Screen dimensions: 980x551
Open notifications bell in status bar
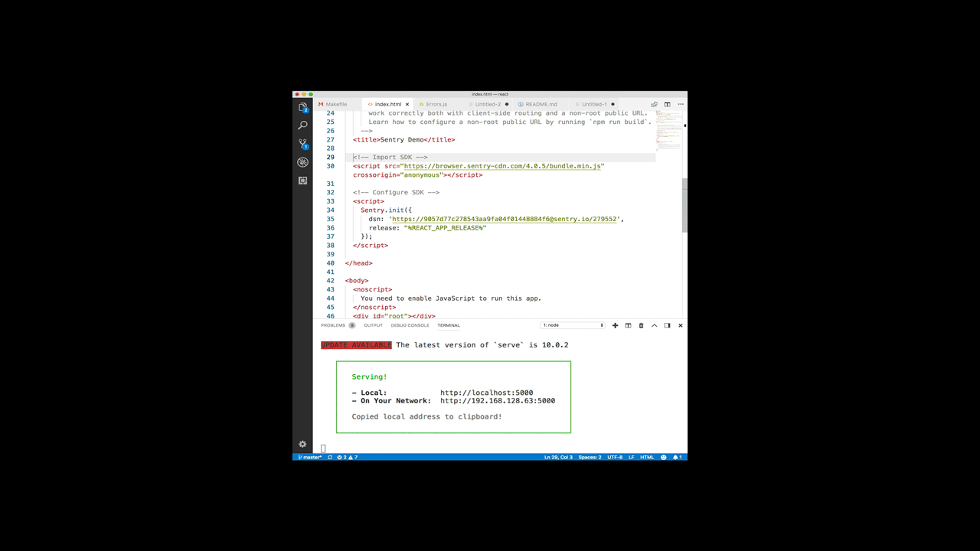tap(677, 457)
